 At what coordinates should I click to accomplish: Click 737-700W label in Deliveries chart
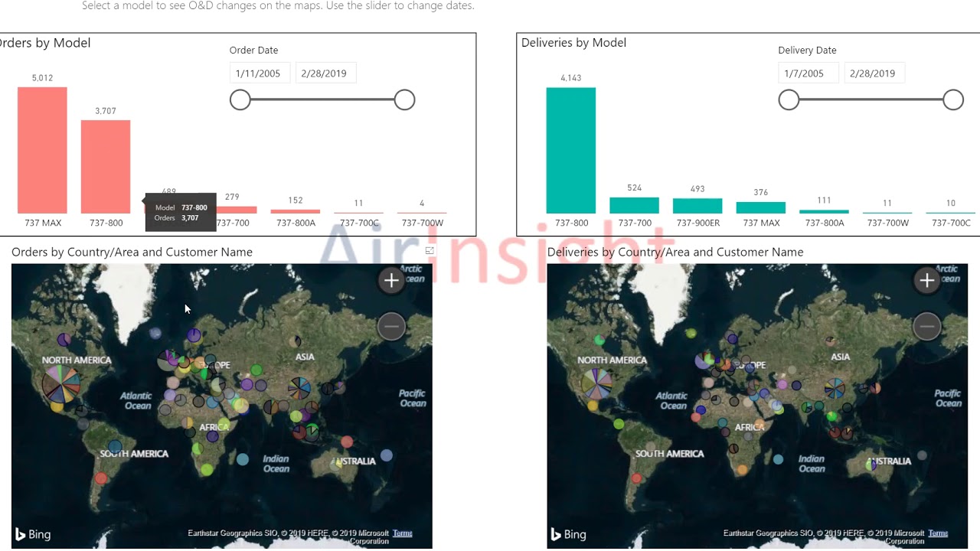pos(888,223)
